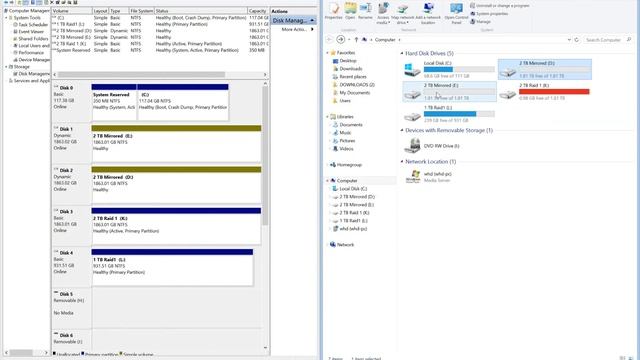Open recent locations dropdown arrow
The image size is (640, 360).
[x=349, y=40]
